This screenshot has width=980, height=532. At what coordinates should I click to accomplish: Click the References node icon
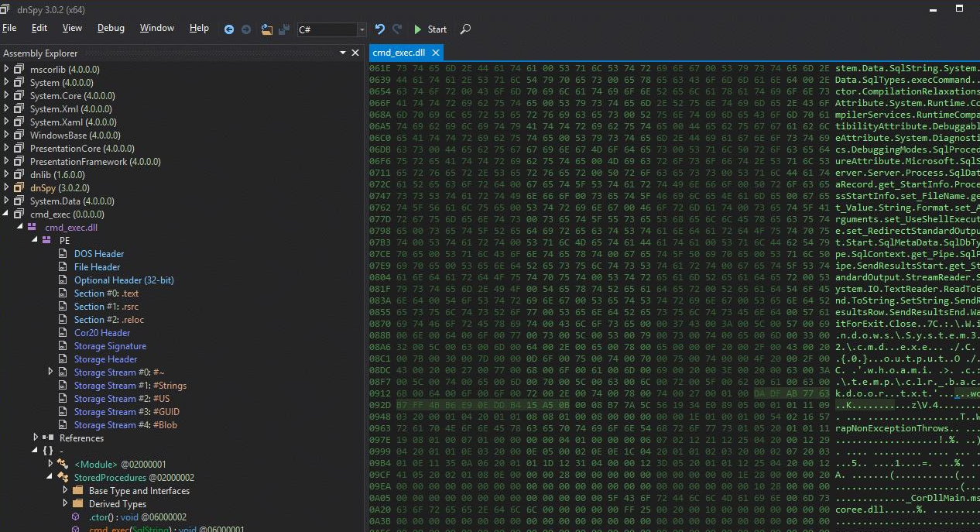pos(49,438)
